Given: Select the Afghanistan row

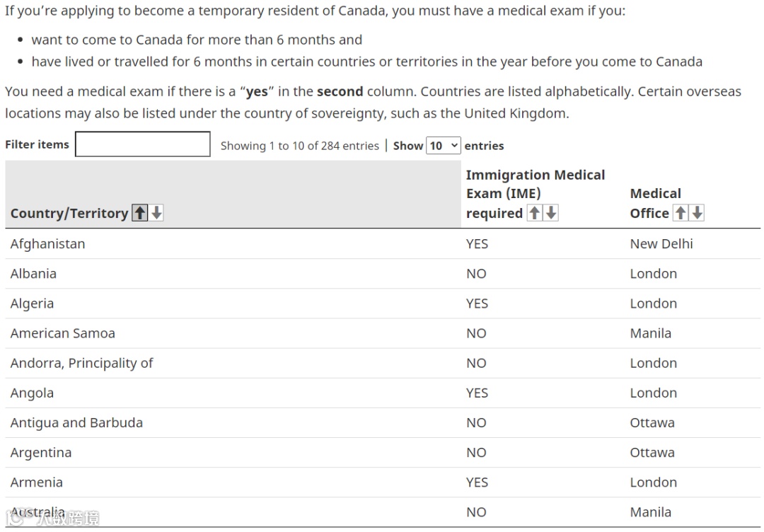Looking at the screenshot, I should point(48,244).
